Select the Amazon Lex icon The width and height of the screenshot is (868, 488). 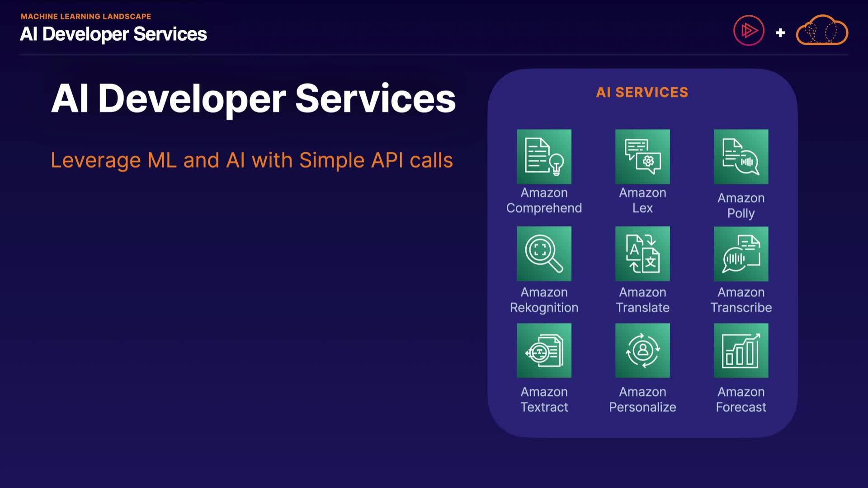click(642, 157)
